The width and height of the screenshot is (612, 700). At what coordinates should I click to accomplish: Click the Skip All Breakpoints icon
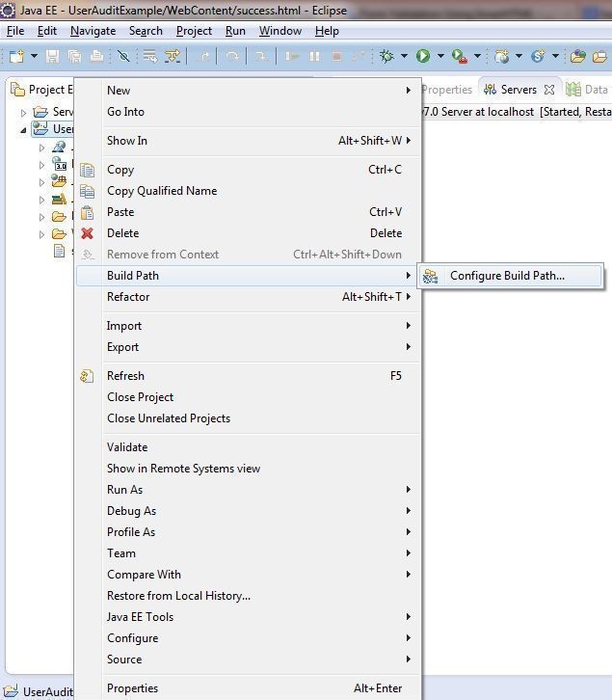[123, 56]
